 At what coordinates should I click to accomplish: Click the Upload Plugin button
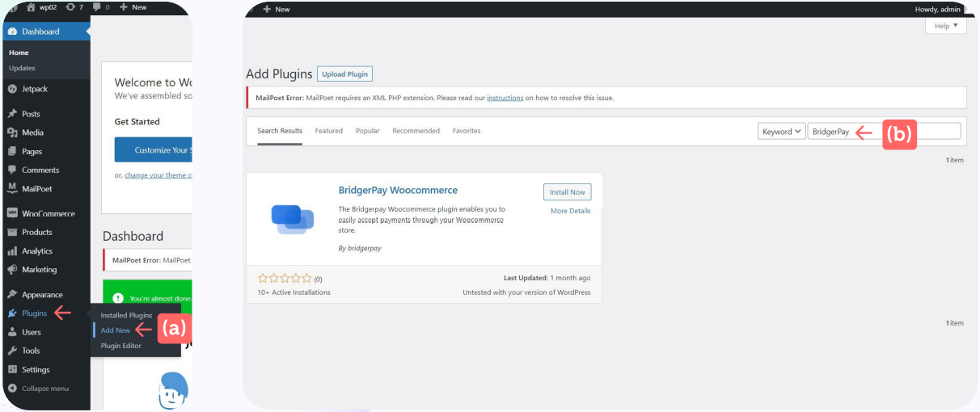point(345,74)
